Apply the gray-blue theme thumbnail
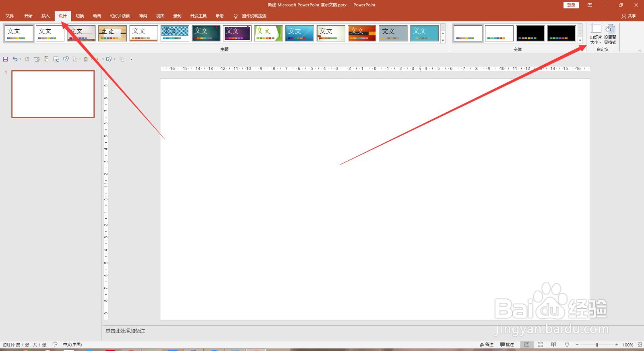This screenshot has width=644, height=351. 393,33
